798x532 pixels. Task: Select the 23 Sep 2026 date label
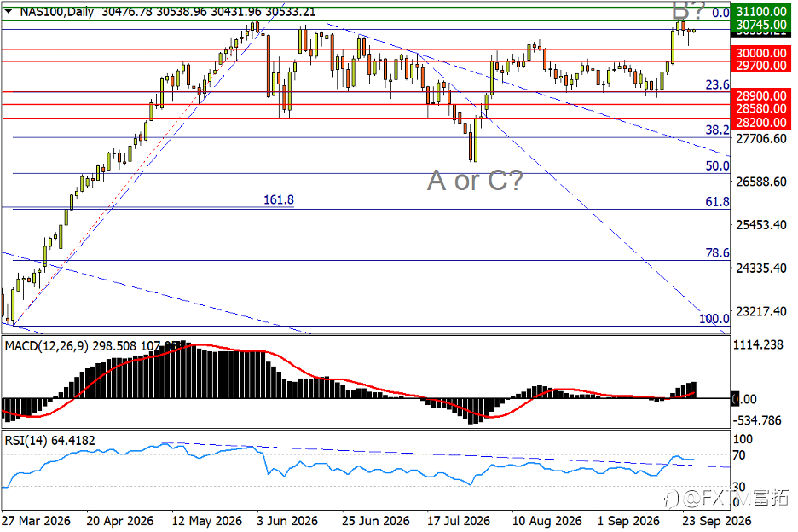pyautogui.click(x=716, y=521)
